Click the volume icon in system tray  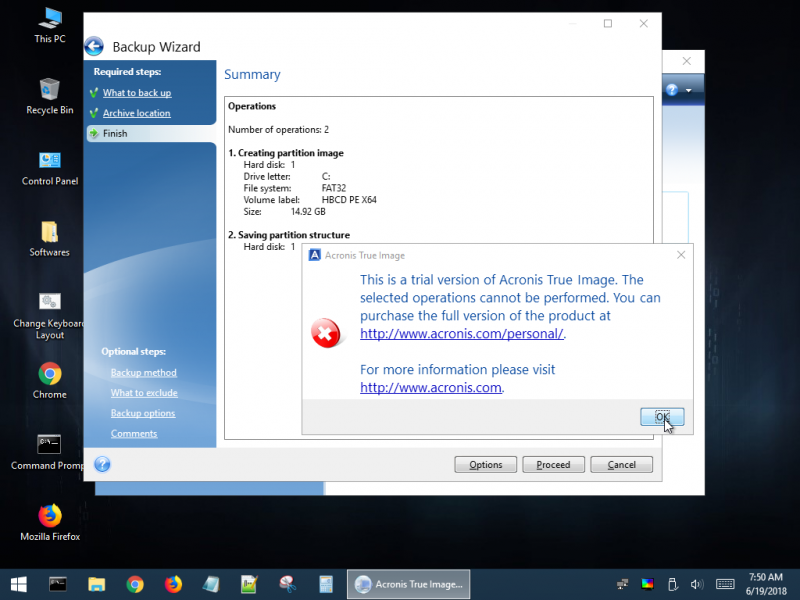pyautogui.click(x=697, y=584)
